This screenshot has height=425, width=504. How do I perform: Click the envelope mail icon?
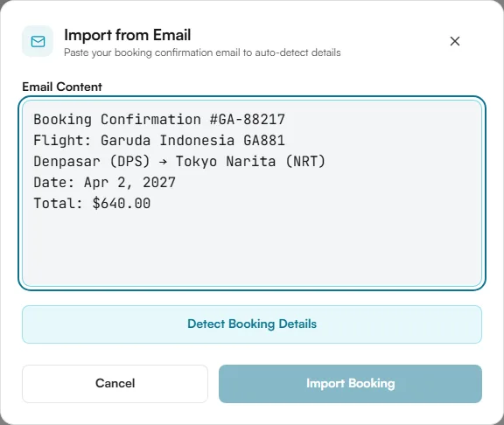pos(38,42)
